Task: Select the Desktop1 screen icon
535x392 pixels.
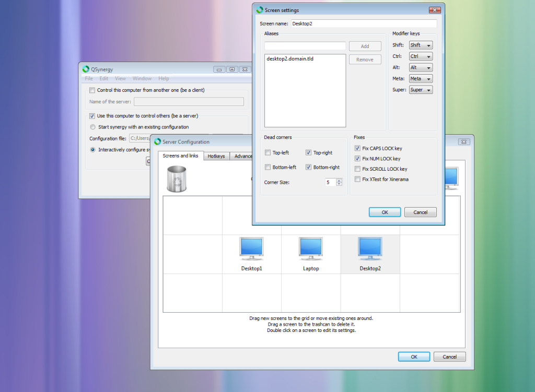Action: (x=251, y=249)
